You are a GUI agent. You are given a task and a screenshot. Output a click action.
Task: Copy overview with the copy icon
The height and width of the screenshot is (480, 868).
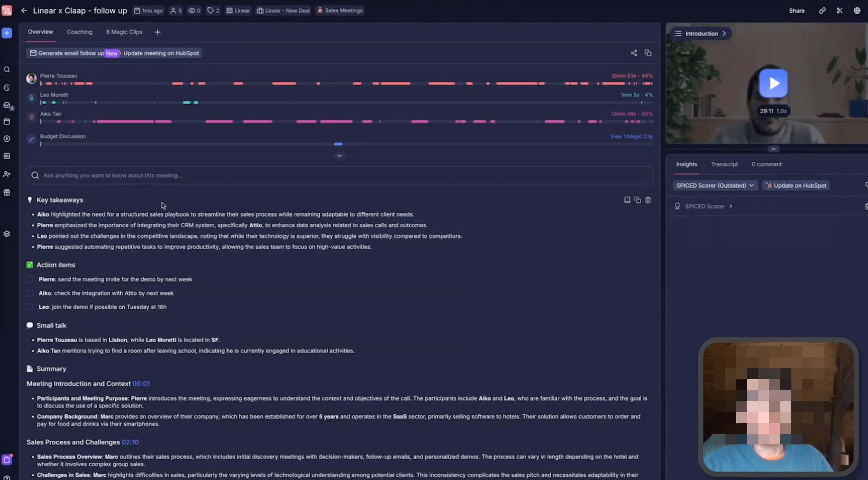(648, 53)
